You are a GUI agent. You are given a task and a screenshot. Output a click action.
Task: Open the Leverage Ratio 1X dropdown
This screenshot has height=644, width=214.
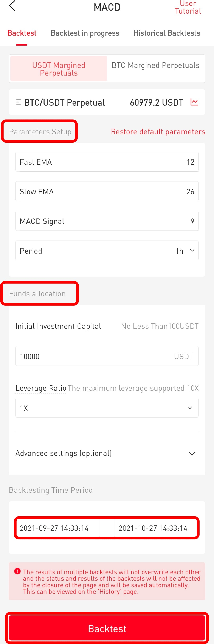[107, 408]
